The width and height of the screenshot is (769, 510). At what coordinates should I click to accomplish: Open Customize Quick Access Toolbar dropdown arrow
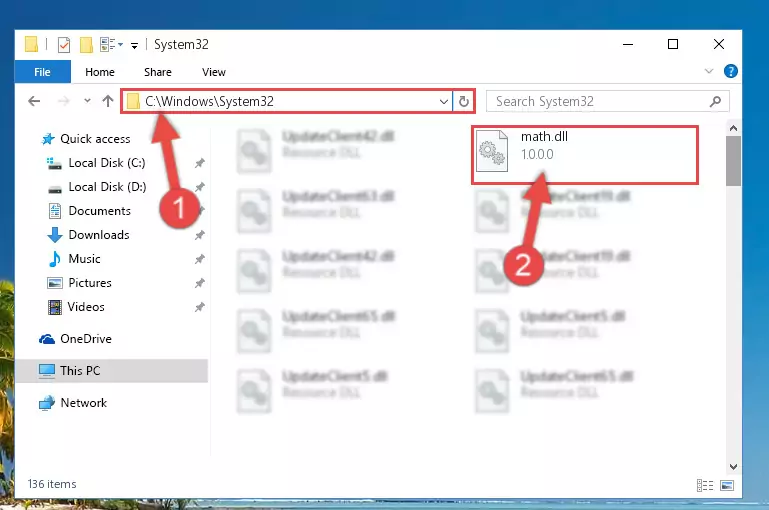134,46
